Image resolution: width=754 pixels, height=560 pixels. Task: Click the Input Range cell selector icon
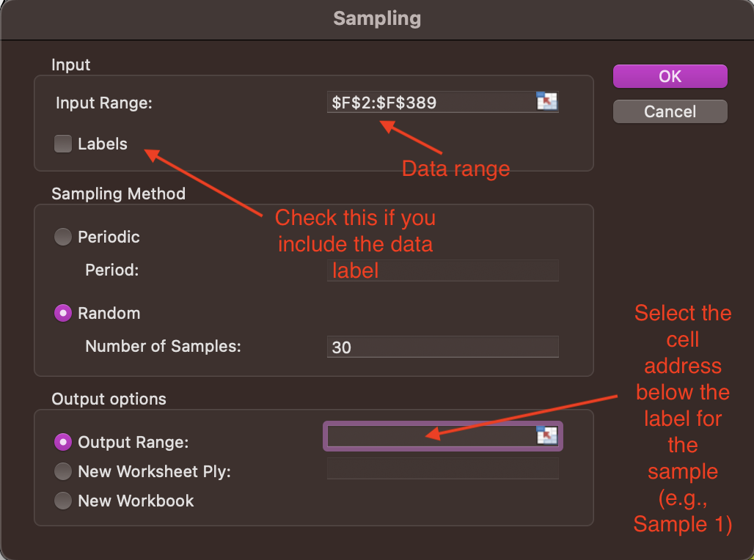pyautogui.click(x=547, y=102)
